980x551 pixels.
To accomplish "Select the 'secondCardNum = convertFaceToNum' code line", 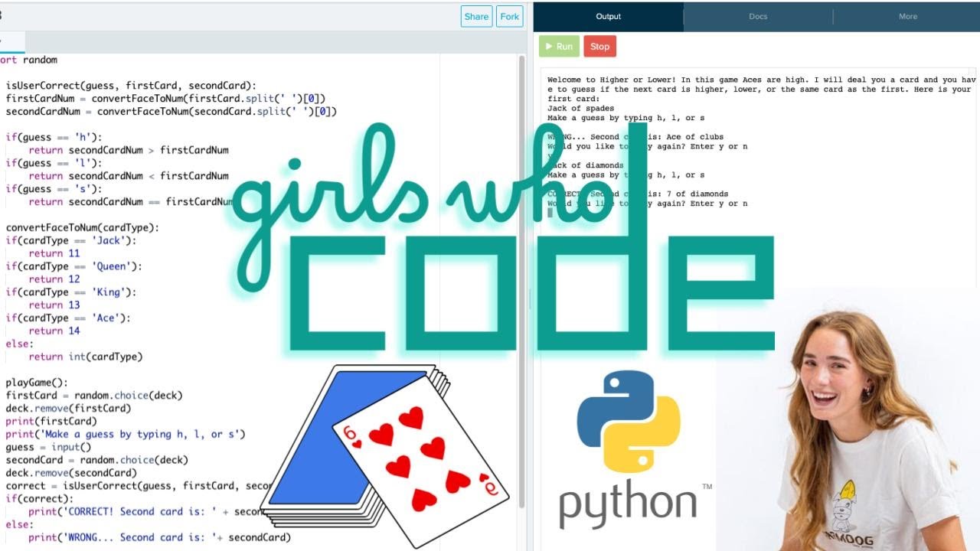I will 171,112.
